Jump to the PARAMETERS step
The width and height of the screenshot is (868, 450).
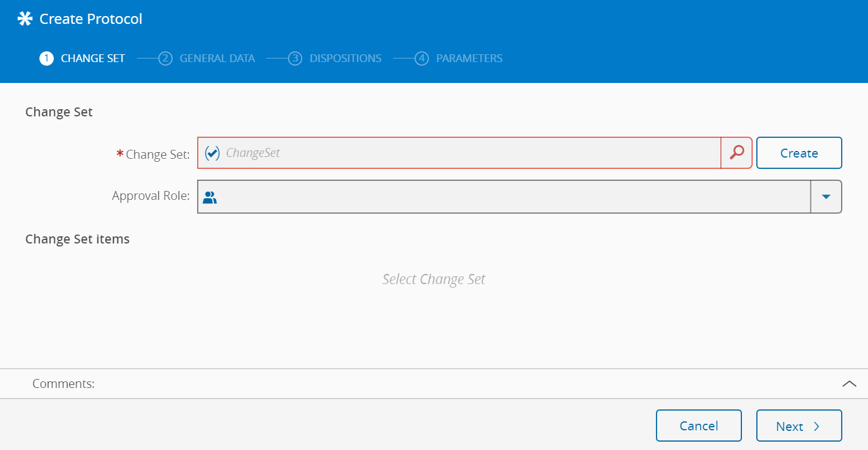pos(469,58)
